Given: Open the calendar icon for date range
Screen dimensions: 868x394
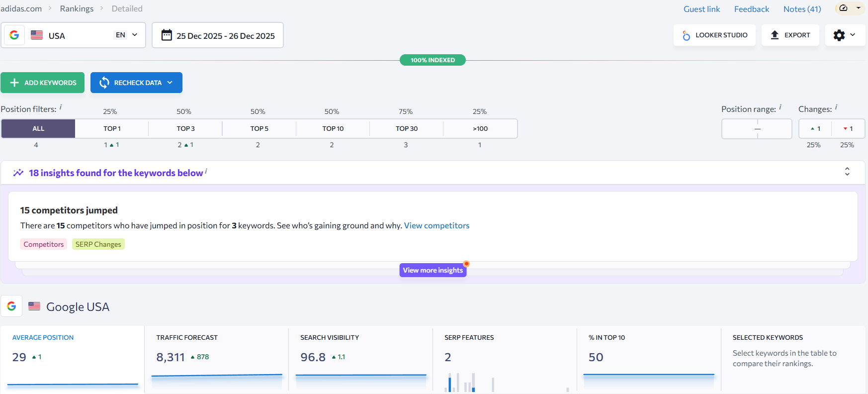Looking at the screenshot, I should [x=167, y=35].
